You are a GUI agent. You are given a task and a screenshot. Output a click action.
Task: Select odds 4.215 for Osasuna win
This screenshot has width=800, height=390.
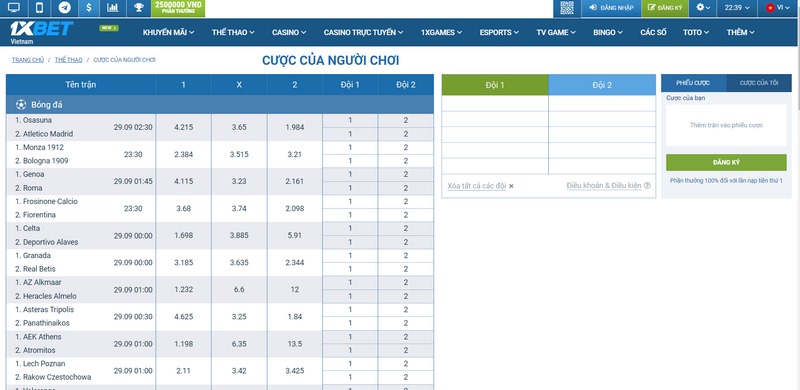[x=183, y=127]
